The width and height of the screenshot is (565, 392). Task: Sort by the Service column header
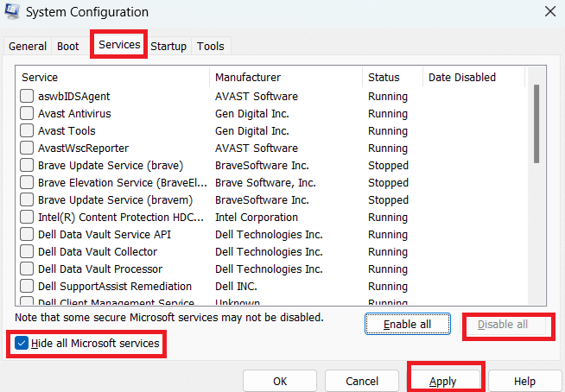112,78
